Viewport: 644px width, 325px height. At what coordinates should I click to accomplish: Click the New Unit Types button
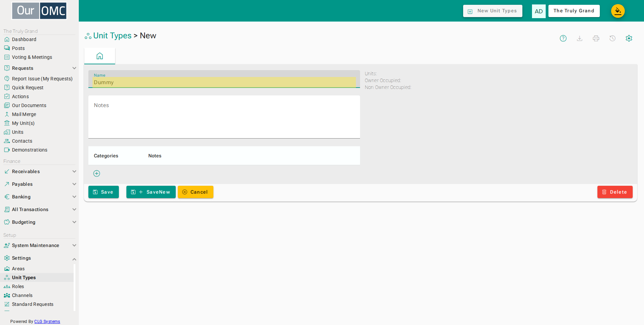(493, 11)
